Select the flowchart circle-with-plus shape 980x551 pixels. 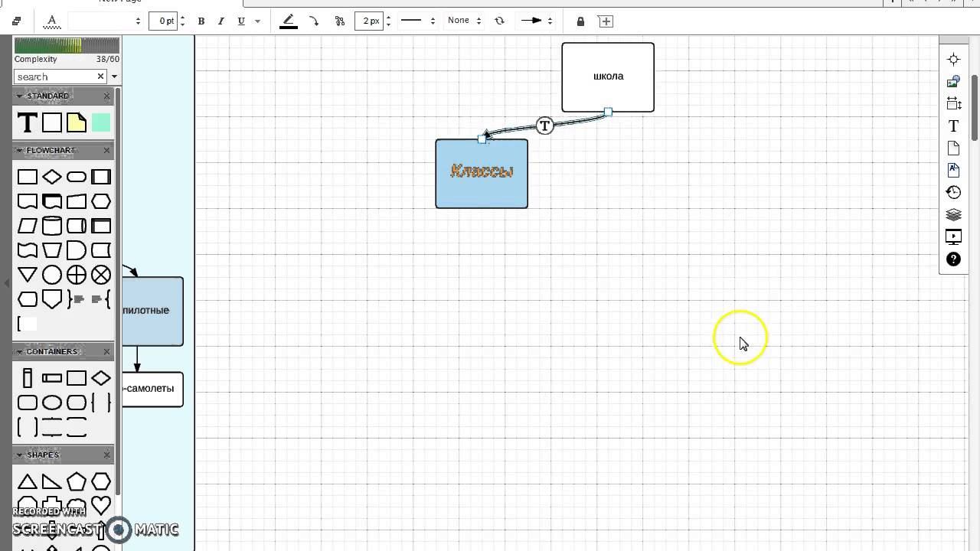(77, 275)
